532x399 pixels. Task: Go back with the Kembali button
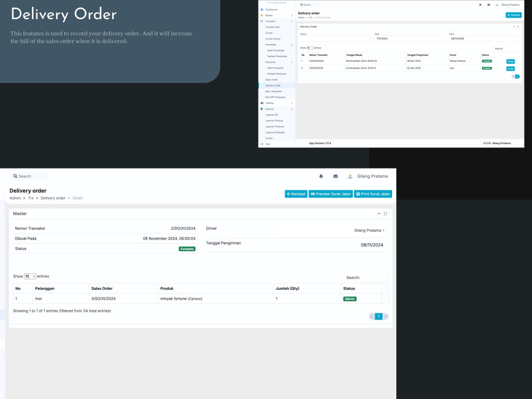(296, 194)
